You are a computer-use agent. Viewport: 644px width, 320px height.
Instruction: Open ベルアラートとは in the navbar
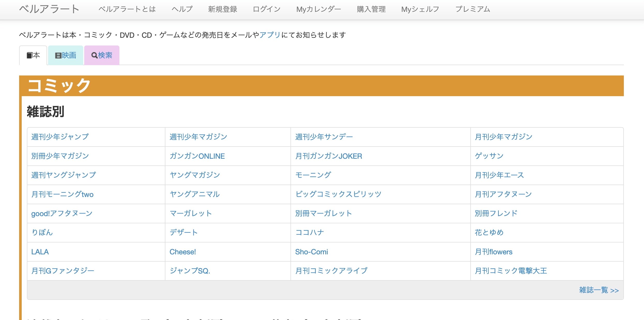coord(127,9)
